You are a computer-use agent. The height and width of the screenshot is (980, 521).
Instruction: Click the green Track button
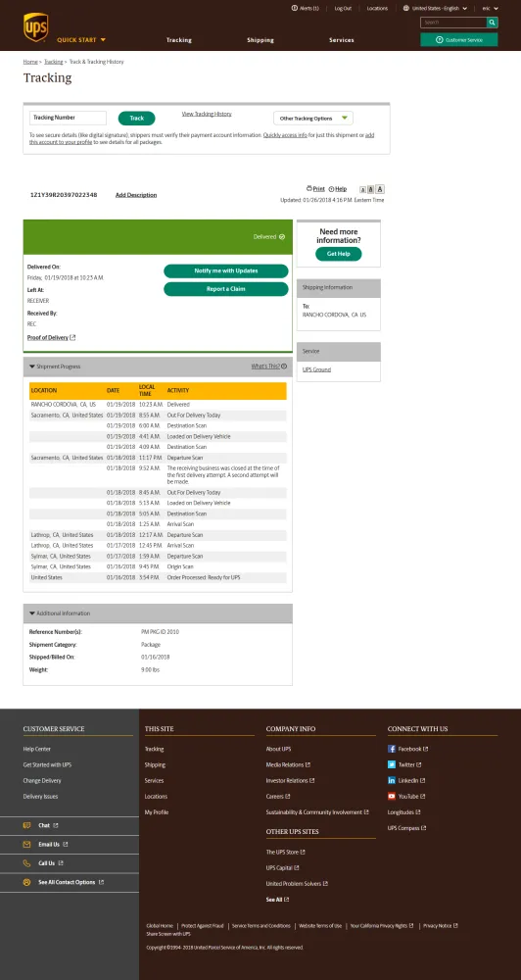click(137, 119)
